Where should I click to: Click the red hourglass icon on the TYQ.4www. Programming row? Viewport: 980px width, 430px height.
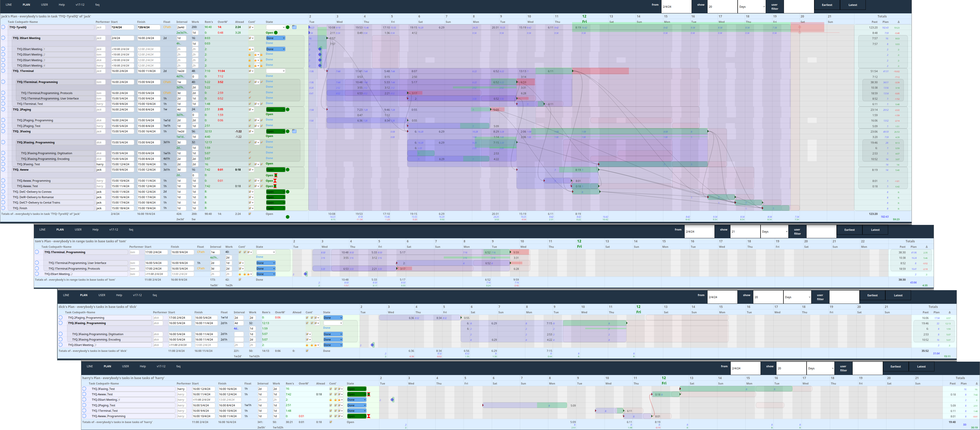pyautogui.click(x=275, y=181)
